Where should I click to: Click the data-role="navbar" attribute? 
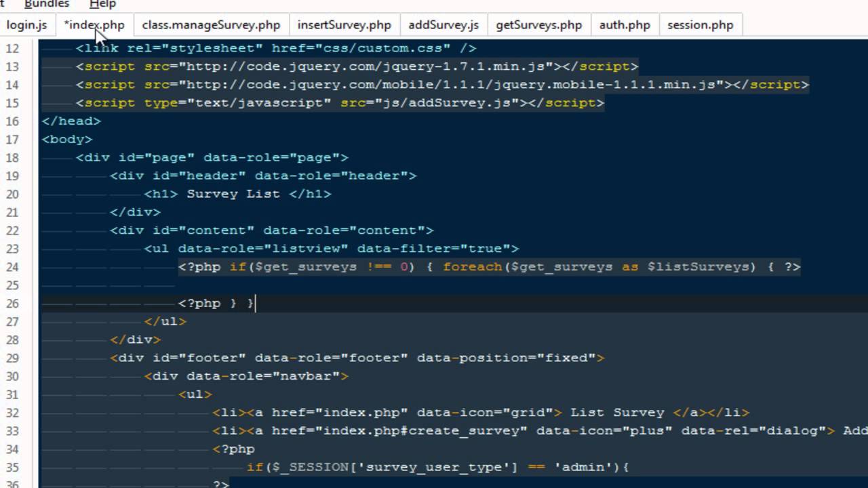coord(263,376)
